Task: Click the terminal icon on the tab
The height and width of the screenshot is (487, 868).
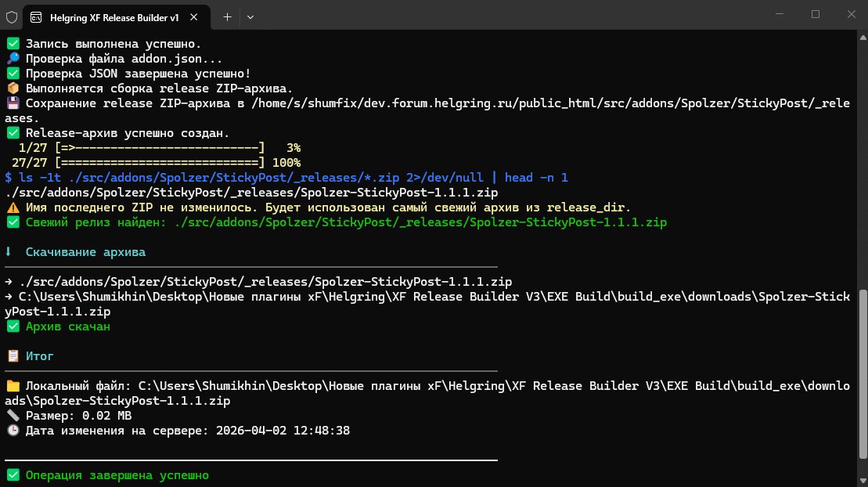Action: 36,18
